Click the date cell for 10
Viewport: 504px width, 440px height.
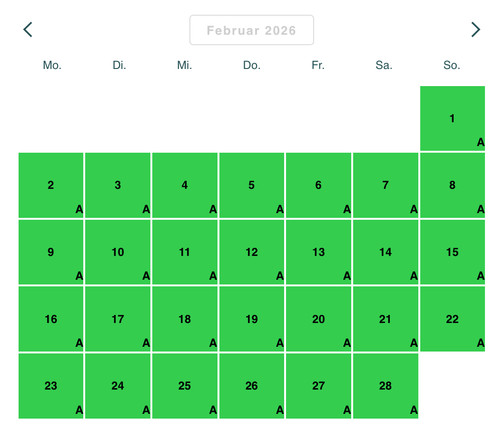tap(118, 252)
